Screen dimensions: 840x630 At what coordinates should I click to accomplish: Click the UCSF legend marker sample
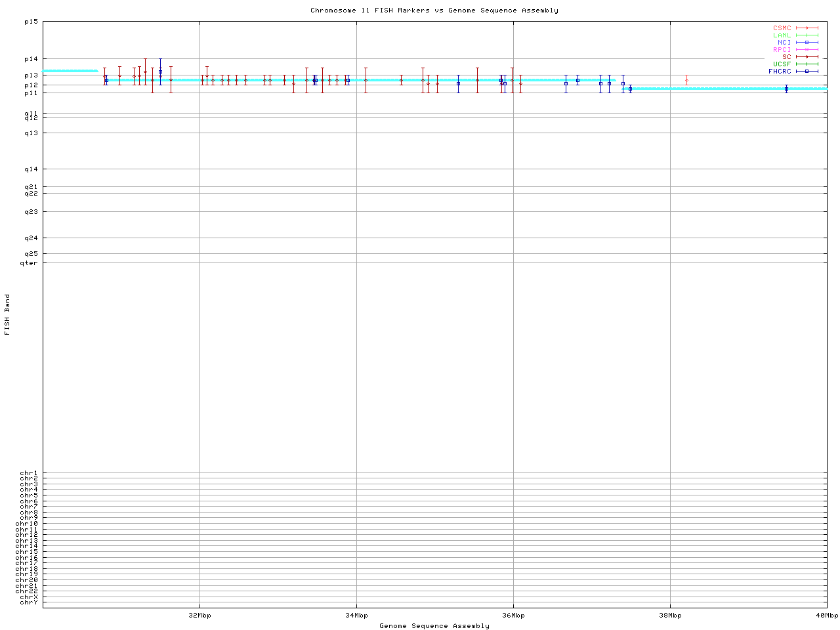tap(807, 64)
